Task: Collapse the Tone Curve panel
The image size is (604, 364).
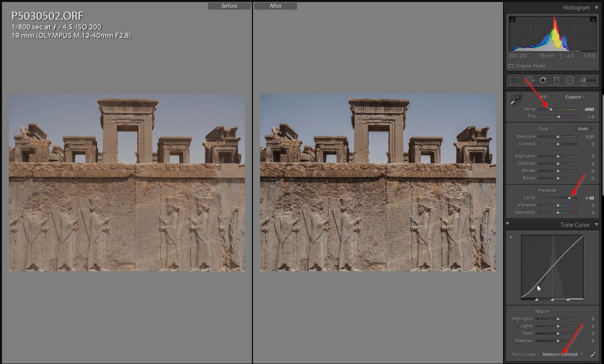Action: tap(596, 225)
